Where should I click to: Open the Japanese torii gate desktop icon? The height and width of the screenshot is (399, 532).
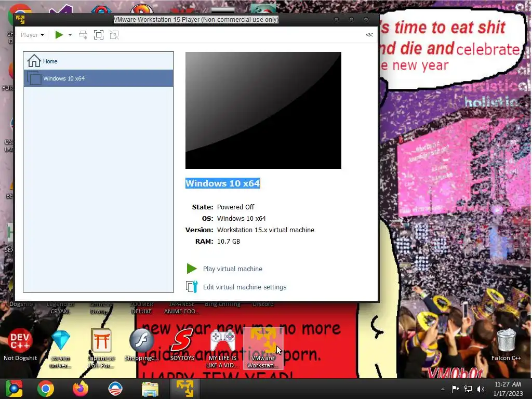click(x=101, y=349)
